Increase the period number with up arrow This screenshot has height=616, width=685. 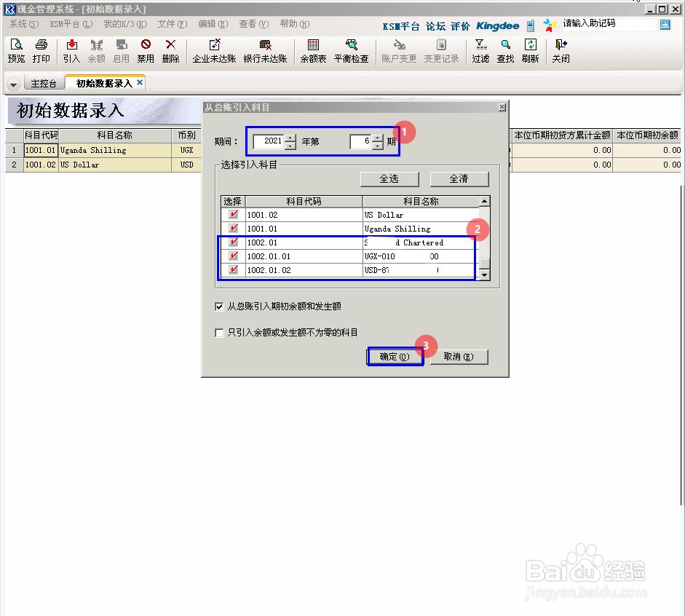[x=378, y=138]
